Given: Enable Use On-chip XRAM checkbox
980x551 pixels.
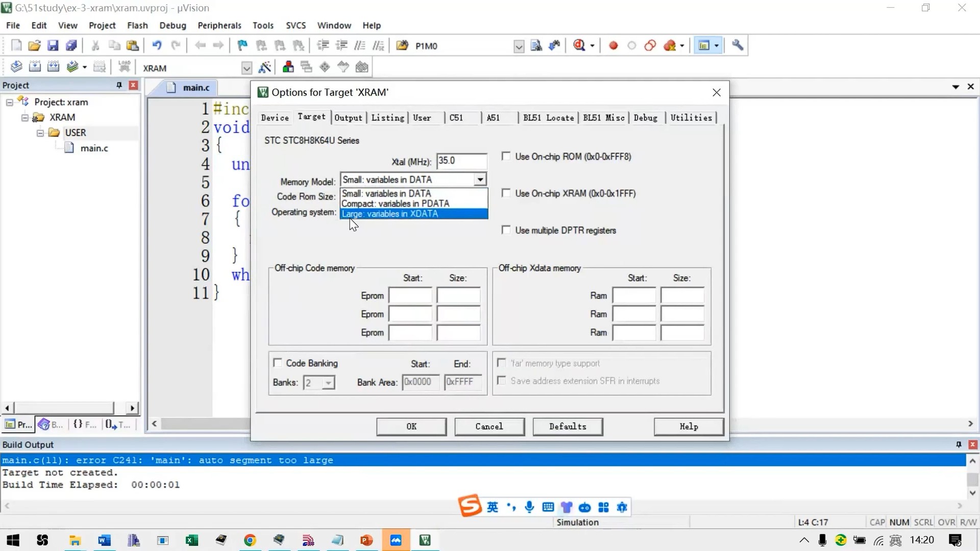Looking at the screenshot, I should coord(506,193).
